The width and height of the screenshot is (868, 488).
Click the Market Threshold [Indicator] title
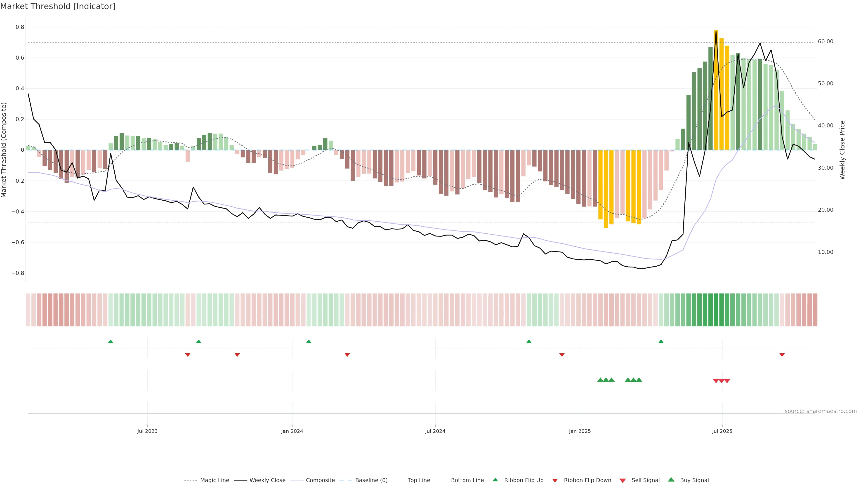(58, 6)
